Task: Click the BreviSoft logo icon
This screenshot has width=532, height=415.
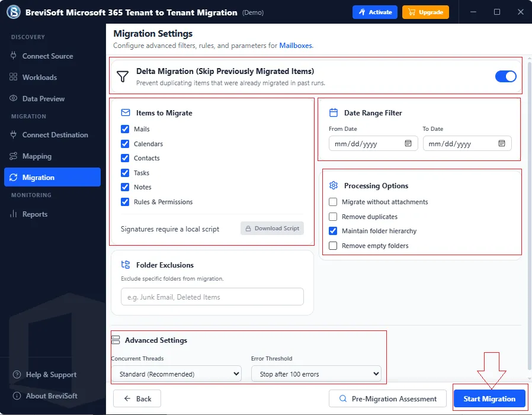Action: tap(14, 12)
